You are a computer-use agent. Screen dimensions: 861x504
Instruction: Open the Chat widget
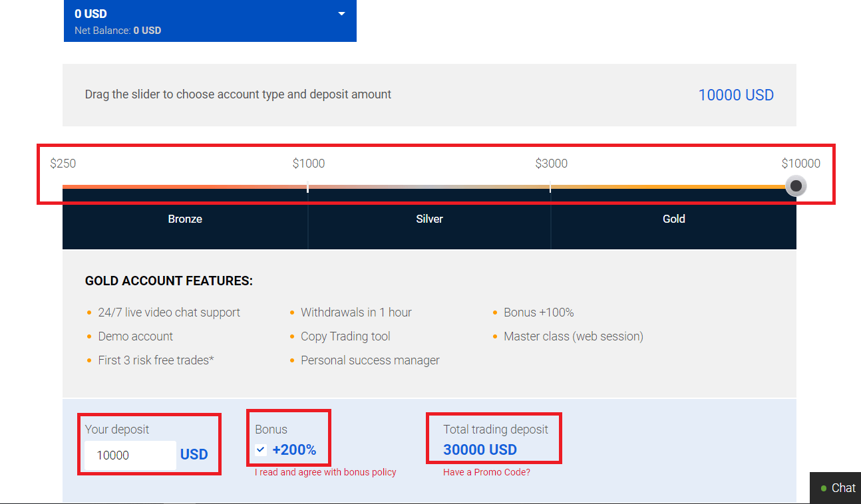click(835, 488)
